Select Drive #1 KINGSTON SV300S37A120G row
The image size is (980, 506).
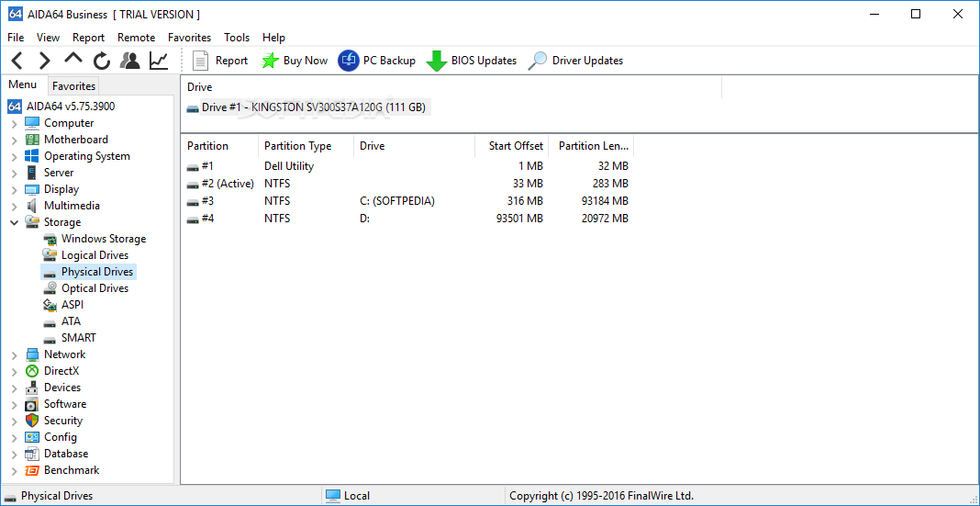[x=306, y=107]
